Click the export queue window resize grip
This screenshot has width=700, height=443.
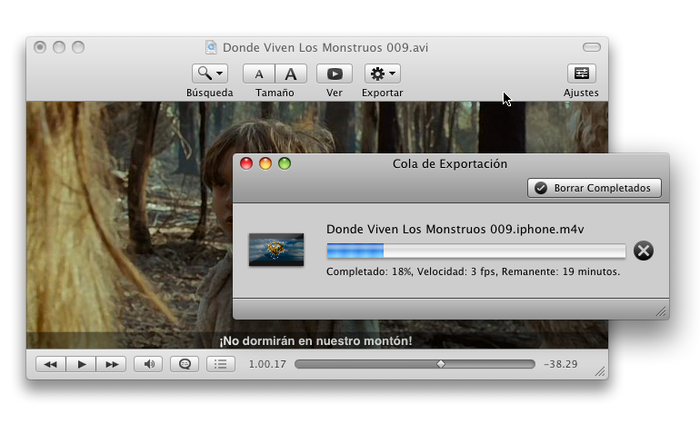coord(661,311)
